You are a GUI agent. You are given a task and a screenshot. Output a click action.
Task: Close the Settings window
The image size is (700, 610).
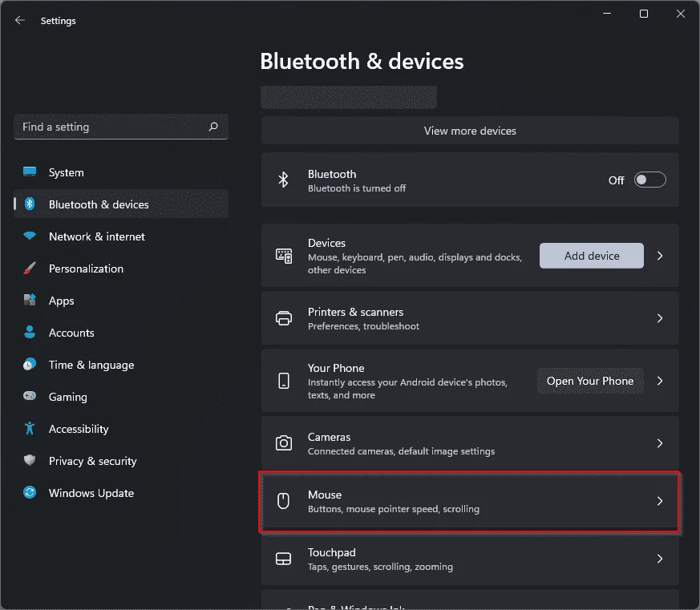[x=681, y=14]
